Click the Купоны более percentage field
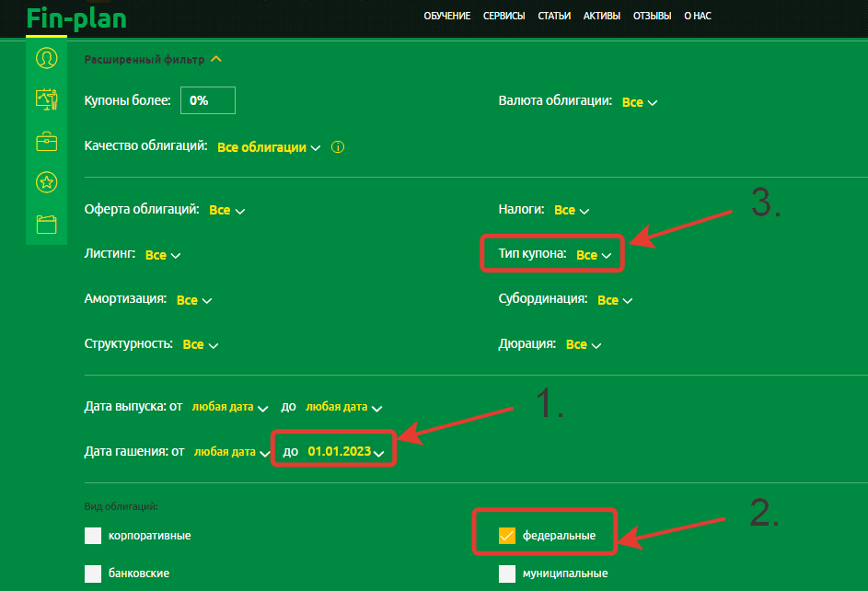868x591 pixels. (x=208, y=100)
